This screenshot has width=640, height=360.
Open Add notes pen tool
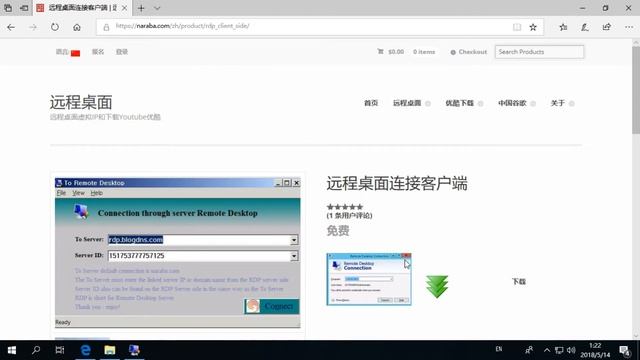point(585,27)
